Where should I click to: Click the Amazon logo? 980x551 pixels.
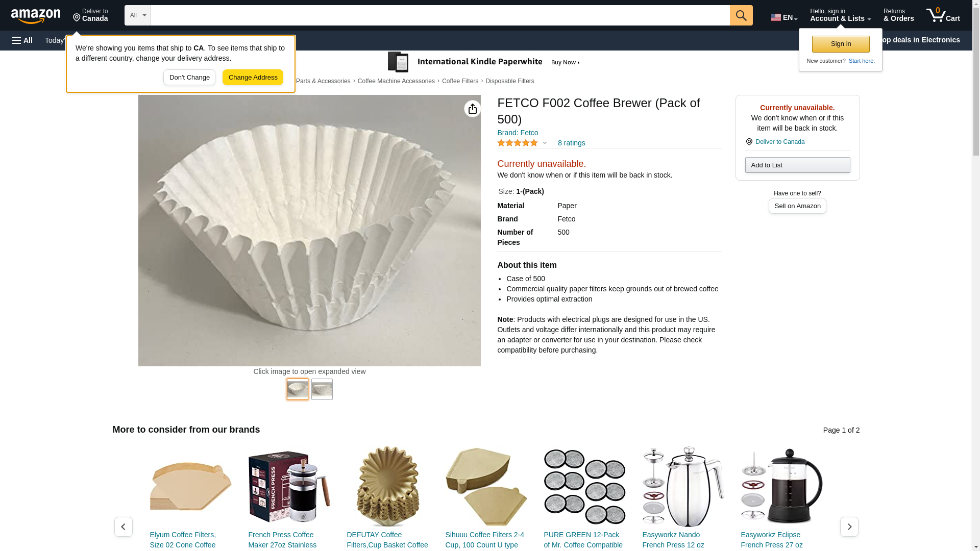click(x=36, y=16)
